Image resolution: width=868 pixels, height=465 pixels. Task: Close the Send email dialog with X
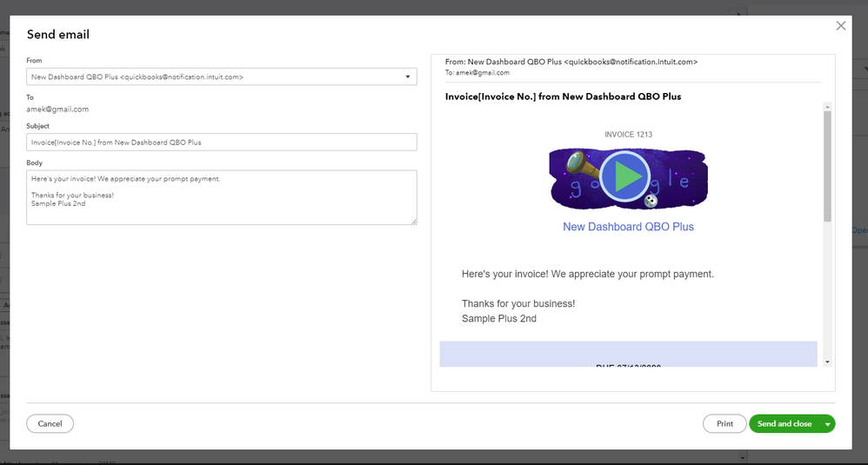[840, 26]
